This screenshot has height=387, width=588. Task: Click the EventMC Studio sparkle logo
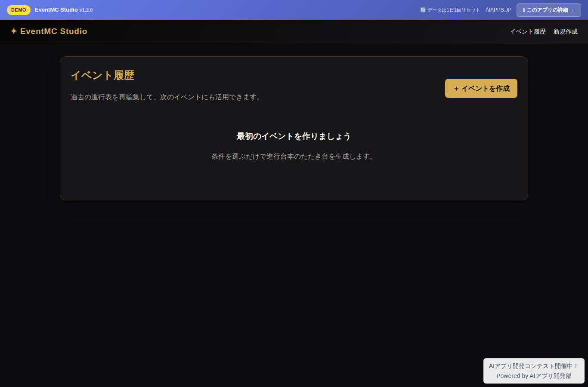tap(49, 31)
